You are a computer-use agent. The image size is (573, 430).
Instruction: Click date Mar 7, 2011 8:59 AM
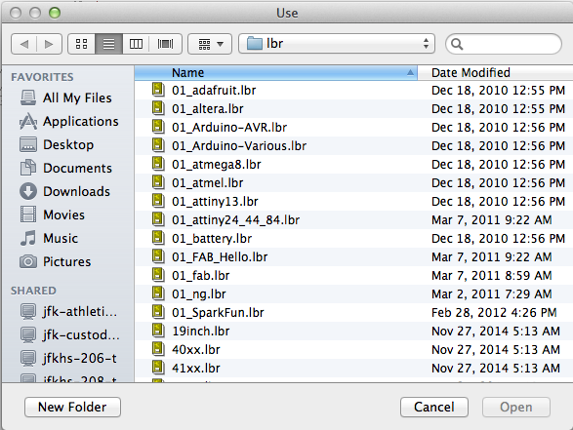tap(492, 275)
